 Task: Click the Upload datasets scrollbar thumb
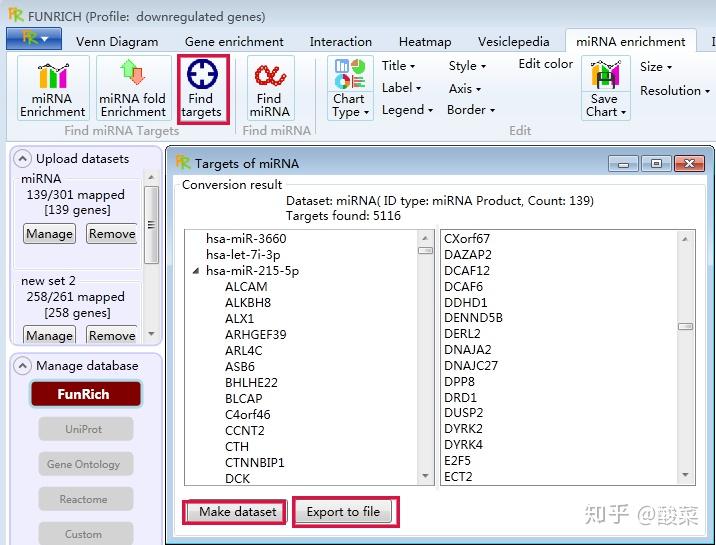coord(151,225)
